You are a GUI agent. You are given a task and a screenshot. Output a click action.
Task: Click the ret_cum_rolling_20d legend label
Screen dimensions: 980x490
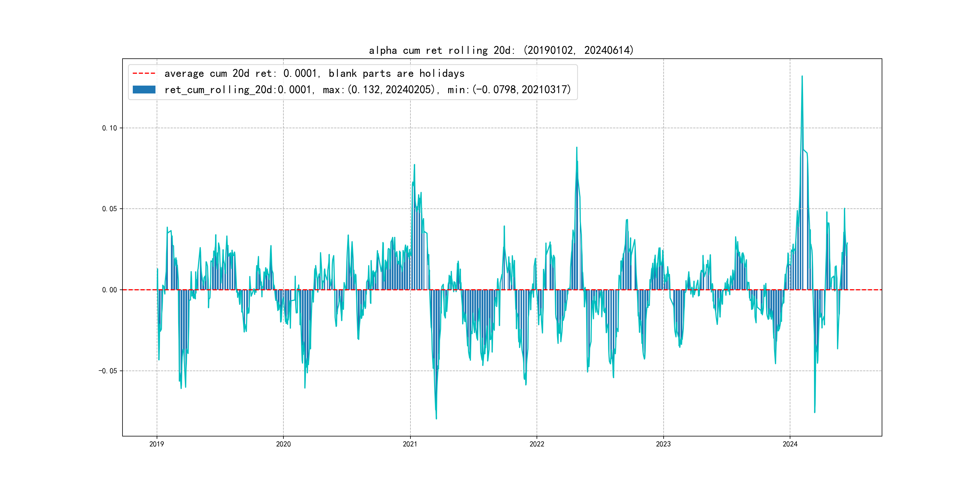point(367,90)
